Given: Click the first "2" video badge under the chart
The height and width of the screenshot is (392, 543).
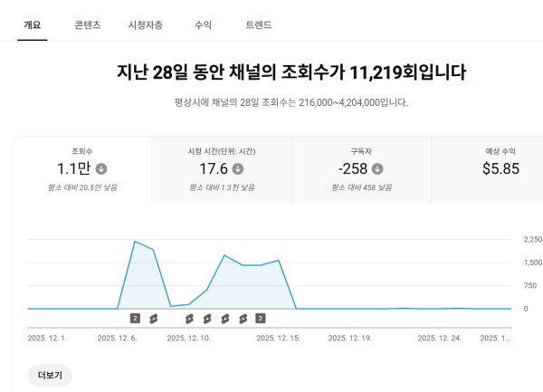Looking at the screenshot, I should coord(135,318).
